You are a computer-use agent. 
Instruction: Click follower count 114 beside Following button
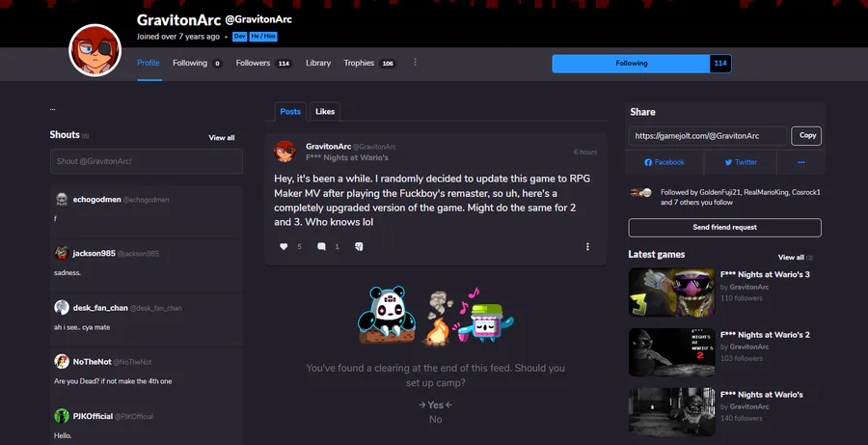click(x=720, y=63)
